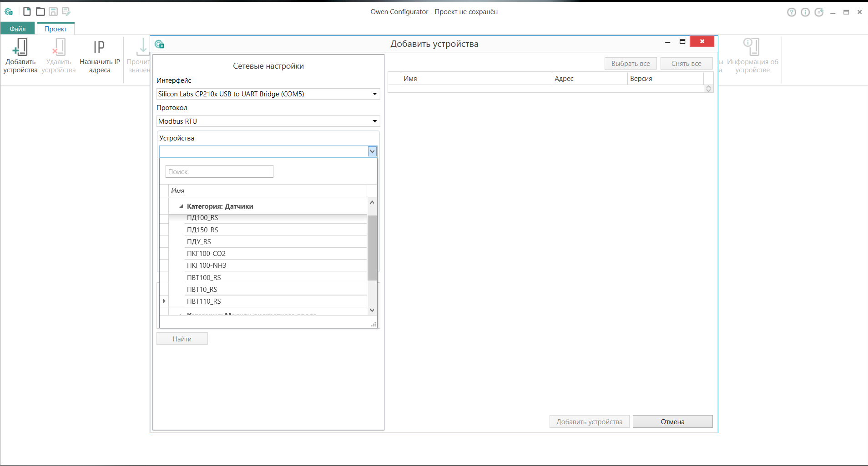868x466 pixels.
Task: Select ПВТ110_RS in the device list
Action: coord(204,301)
